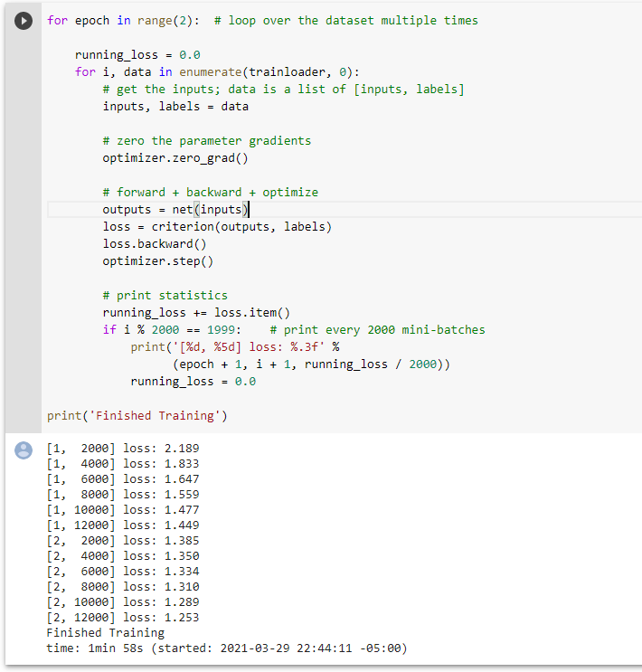Click the 'time: 1min 58s' execution info
Image resolution: width=642 pixels, height=672 pixels.
95,648
